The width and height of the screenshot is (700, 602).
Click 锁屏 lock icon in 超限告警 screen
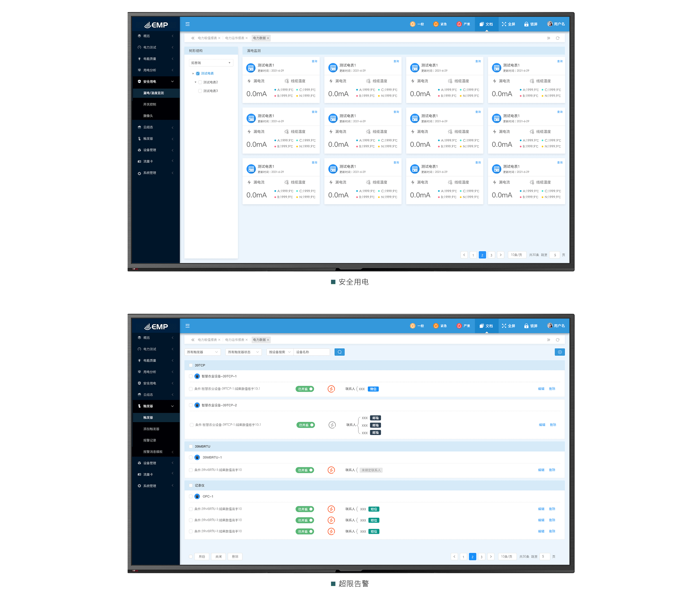coord(526,326)
